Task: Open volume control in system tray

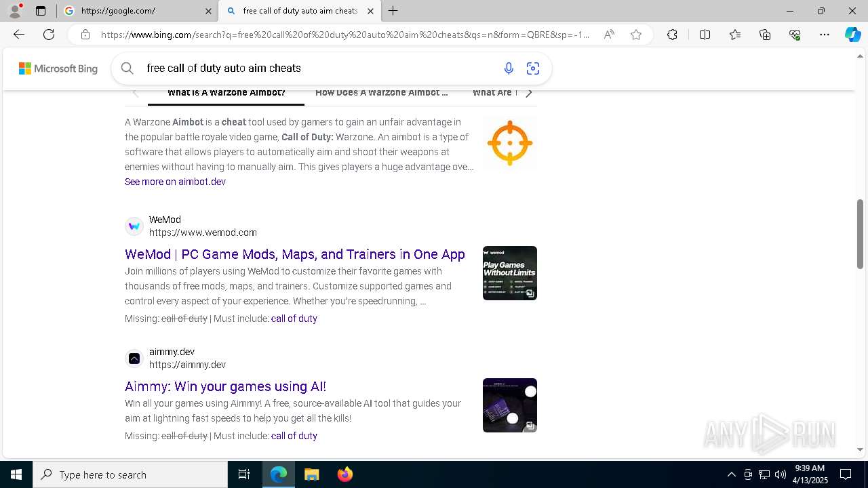Action: pyautogui.click(x=781, y=474)
